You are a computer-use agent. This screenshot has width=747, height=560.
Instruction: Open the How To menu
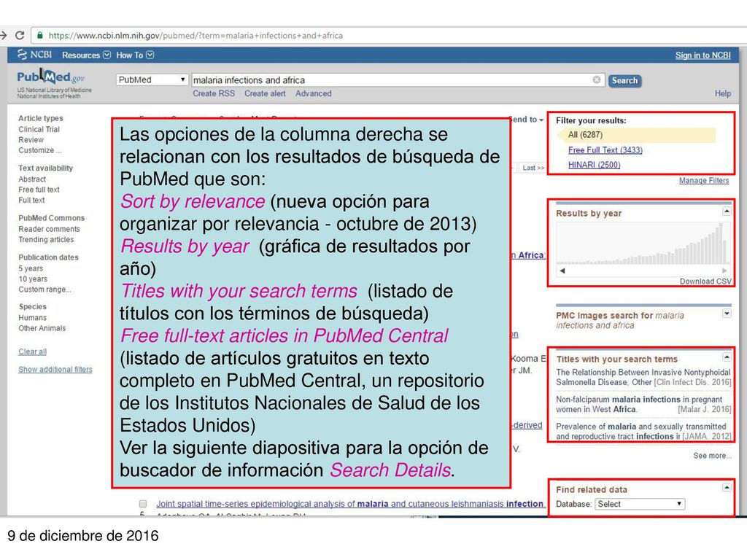click(135, 55)
